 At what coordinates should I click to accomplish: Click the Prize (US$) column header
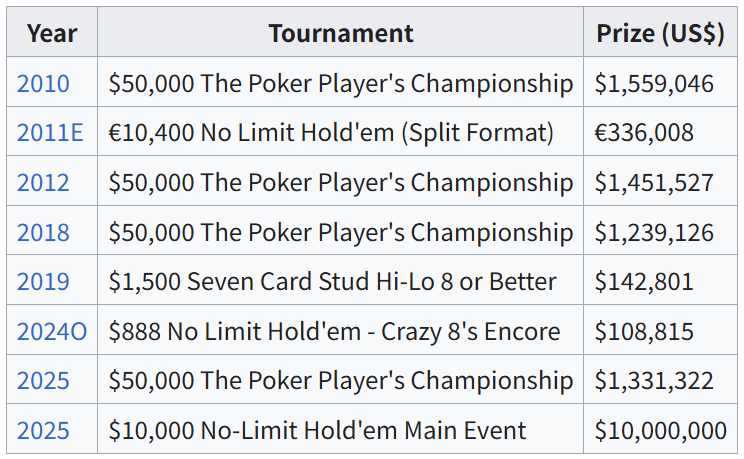click(x=660, y=33)
